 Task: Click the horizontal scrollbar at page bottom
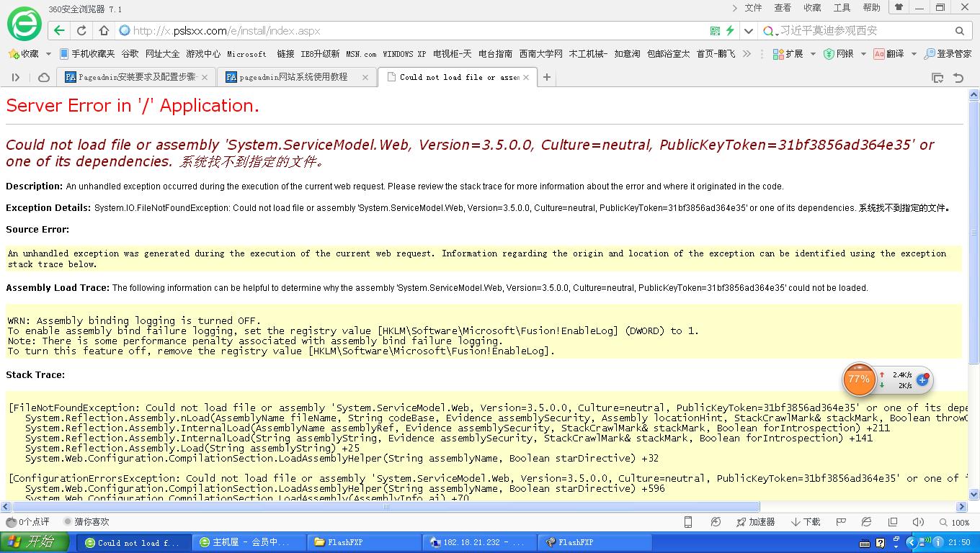point(386,507)
